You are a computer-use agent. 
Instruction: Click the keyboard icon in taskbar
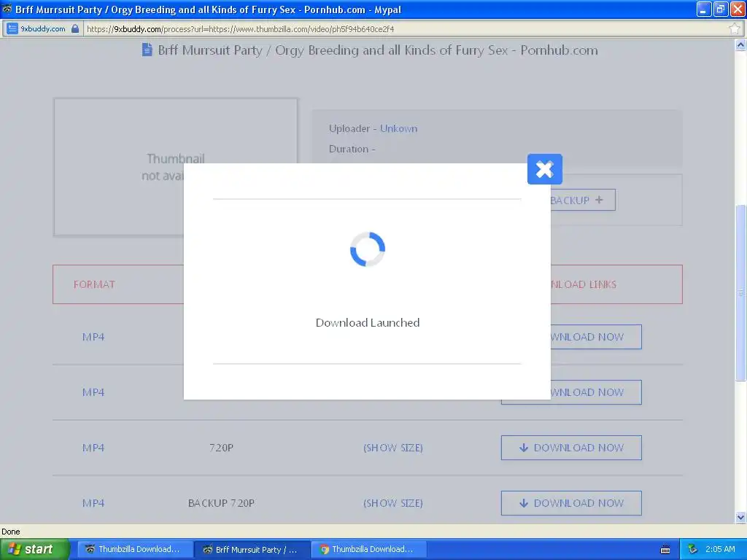665,550
